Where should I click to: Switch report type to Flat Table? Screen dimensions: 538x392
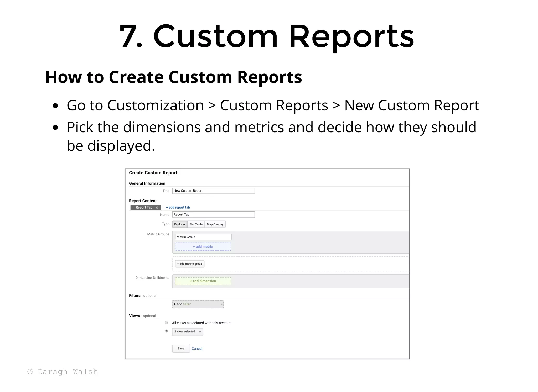196,224
